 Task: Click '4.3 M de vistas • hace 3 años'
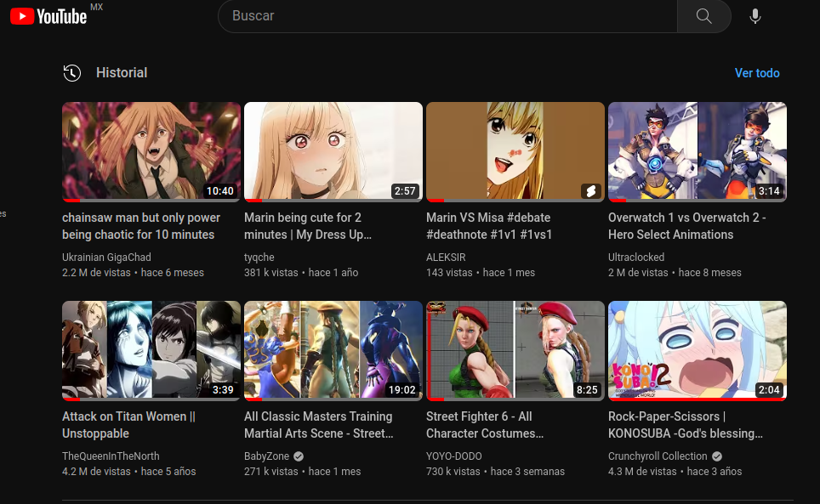pos(675,472)
